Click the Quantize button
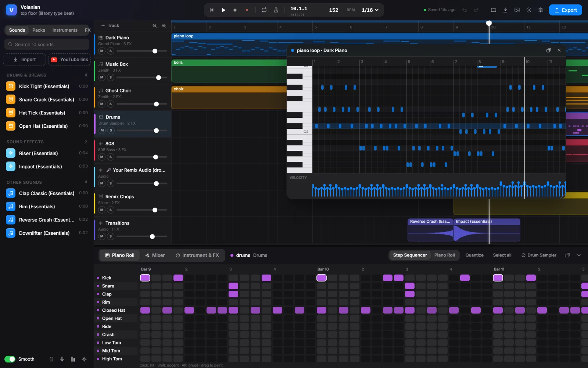 pyautogui.click(x=474, y=255)
